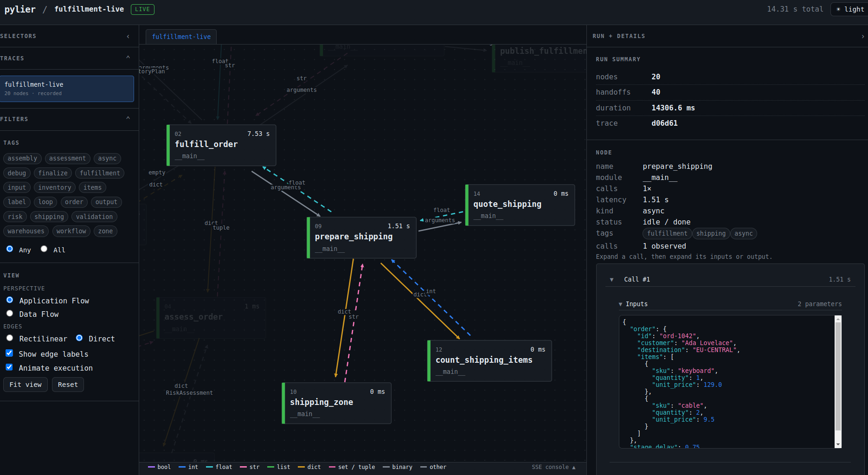Click the dict legend color swatch
868x475 pixels.
[x=301, y=467]
